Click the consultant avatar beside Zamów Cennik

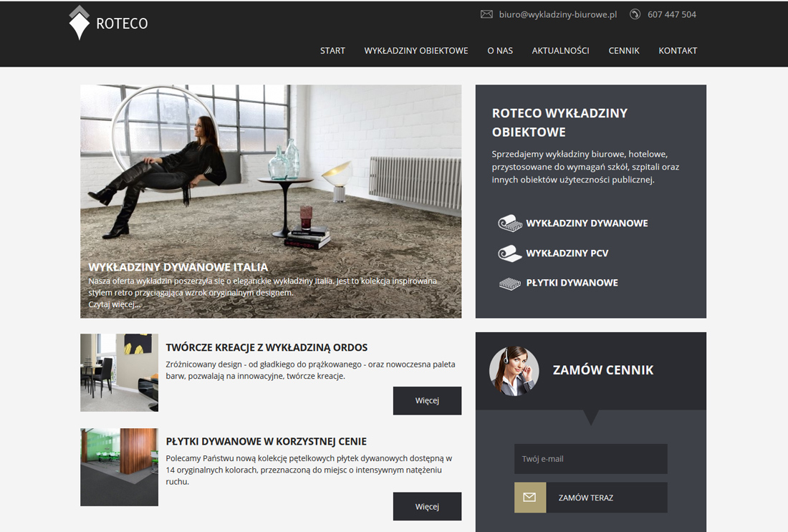click(514, 371)
